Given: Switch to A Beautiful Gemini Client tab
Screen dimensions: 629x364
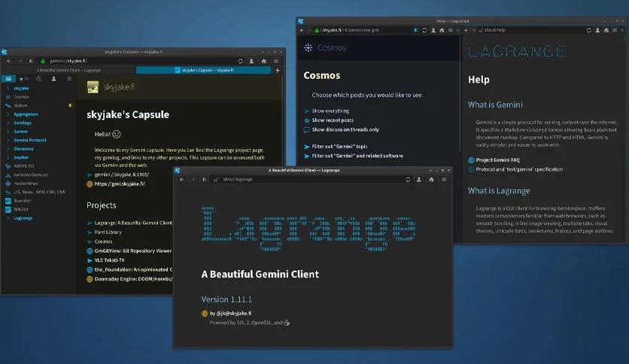Looking at the screenshot, I should tap(68, 70).
